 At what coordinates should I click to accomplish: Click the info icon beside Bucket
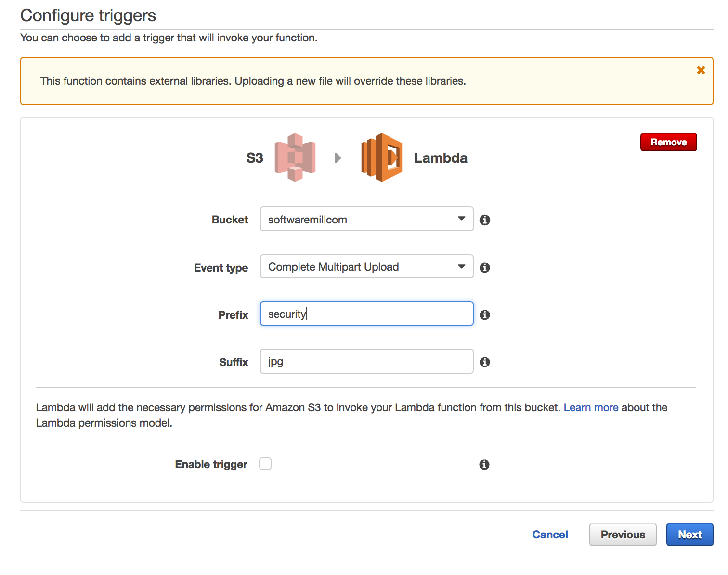484,220
